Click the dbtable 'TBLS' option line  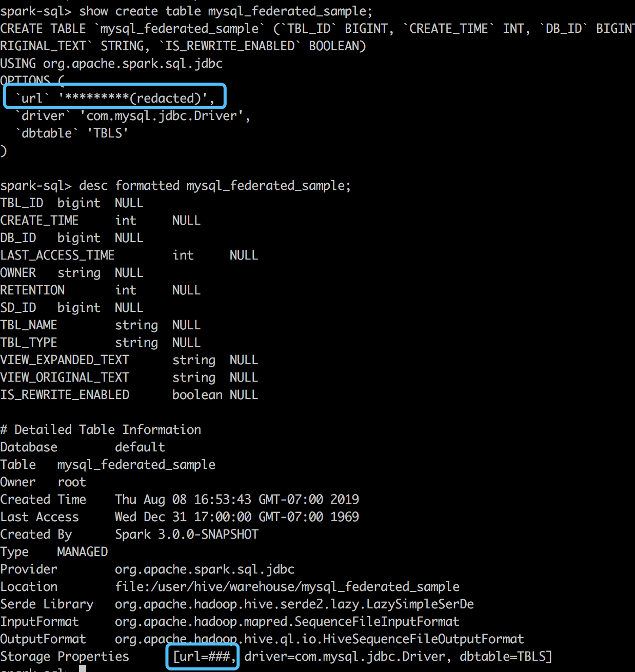point(72,133)
